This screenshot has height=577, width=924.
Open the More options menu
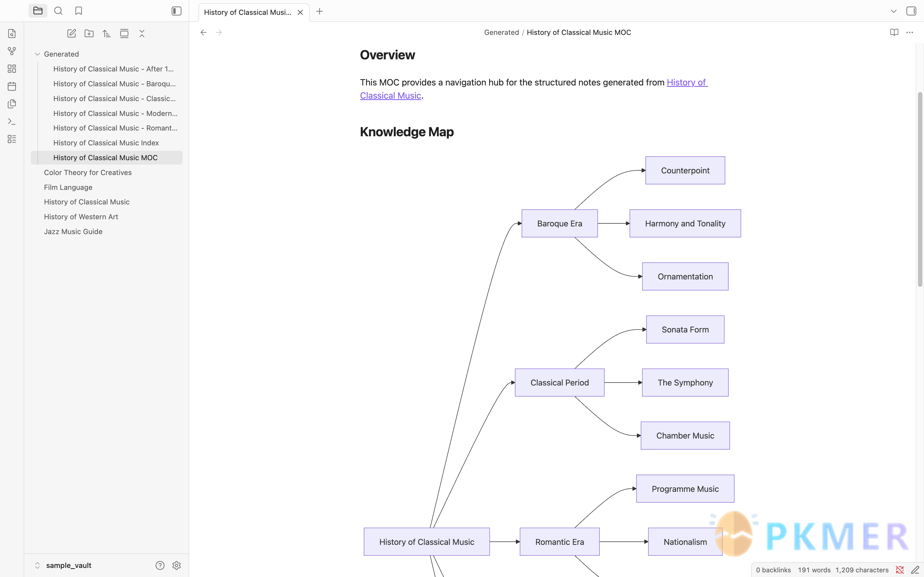909,32
